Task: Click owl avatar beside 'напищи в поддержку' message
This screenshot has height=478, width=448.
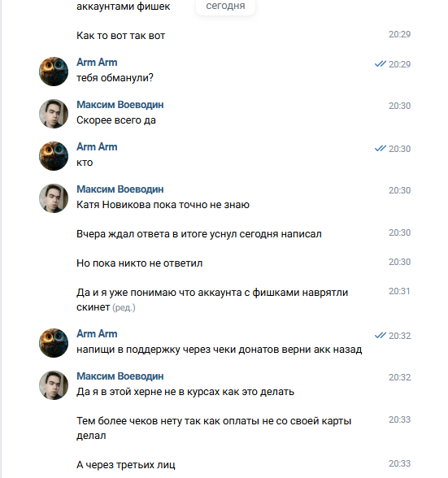Action: (x=54, y=343)
